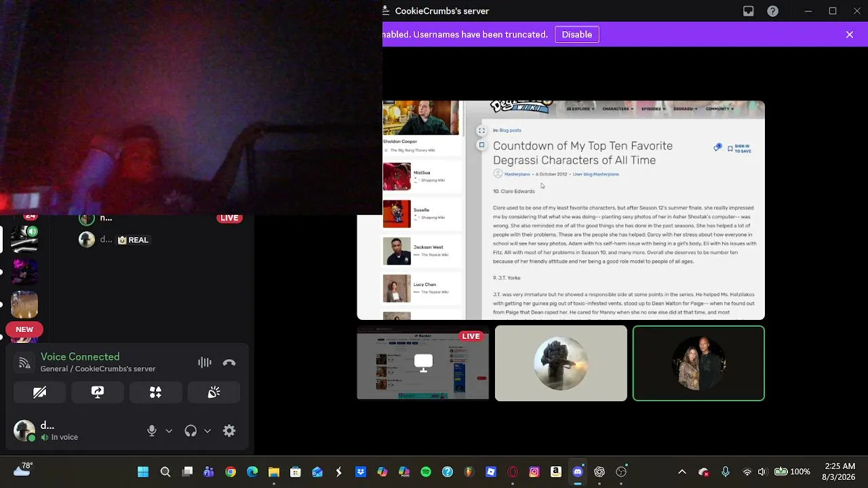Image resolution: width=868 pixels, height=488 pixels.
Task: Open the purple-themed server icon
Action: [24, 272]
